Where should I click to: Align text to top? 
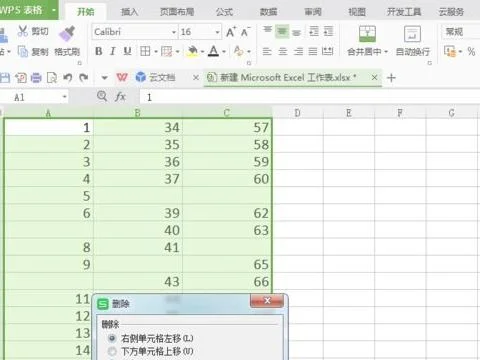[267, 31]
